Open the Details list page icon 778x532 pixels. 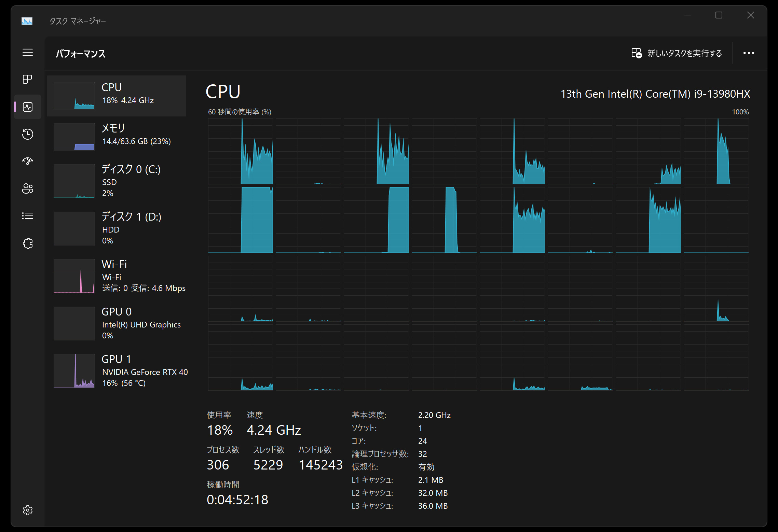tap(28, 216)
